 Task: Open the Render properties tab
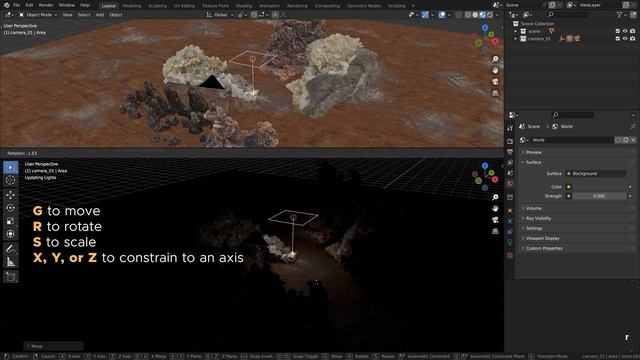pos(510,141)
